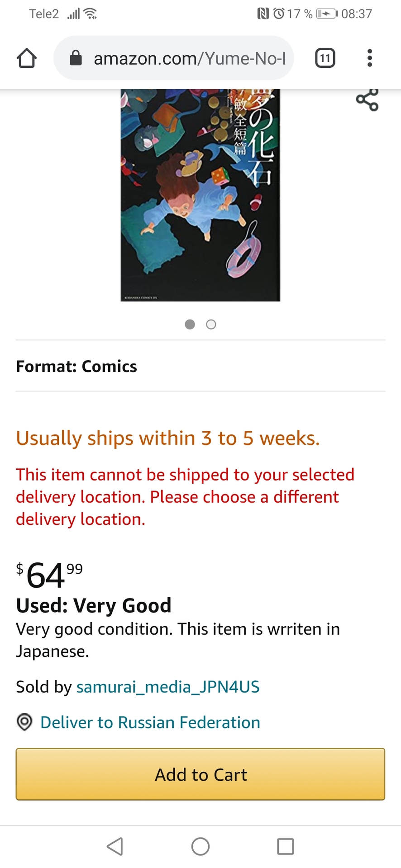Tap the manga book cover image

coord(200,195)
